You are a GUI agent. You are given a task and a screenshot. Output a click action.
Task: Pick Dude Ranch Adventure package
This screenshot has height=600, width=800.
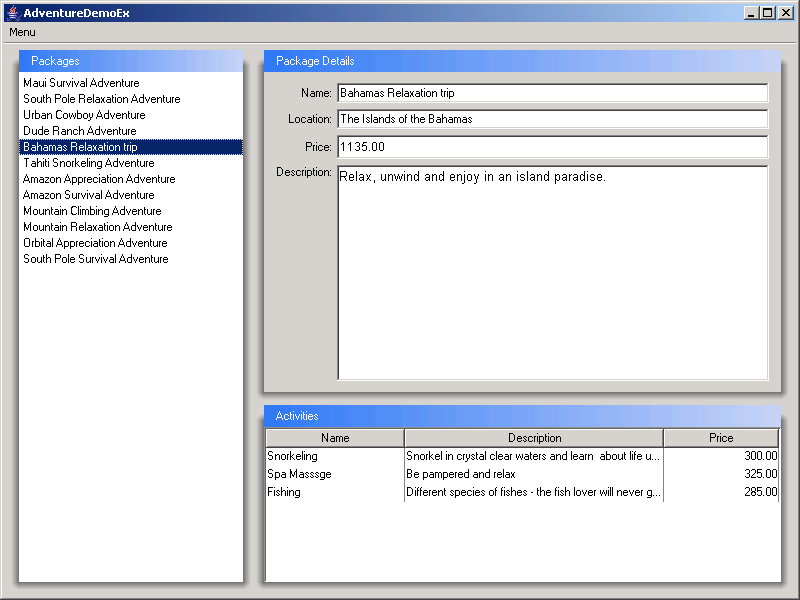coord(131,131)
